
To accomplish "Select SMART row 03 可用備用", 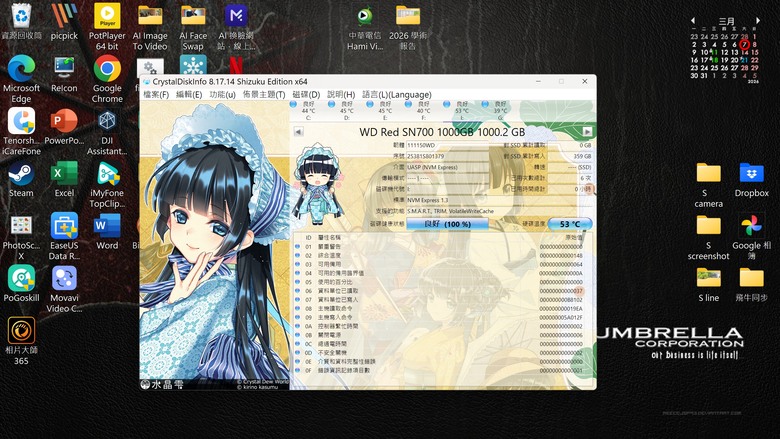I will 441,264.
